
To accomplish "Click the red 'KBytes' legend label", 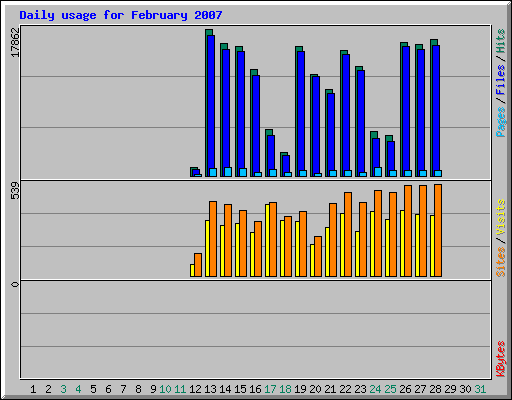I will 501,359.
